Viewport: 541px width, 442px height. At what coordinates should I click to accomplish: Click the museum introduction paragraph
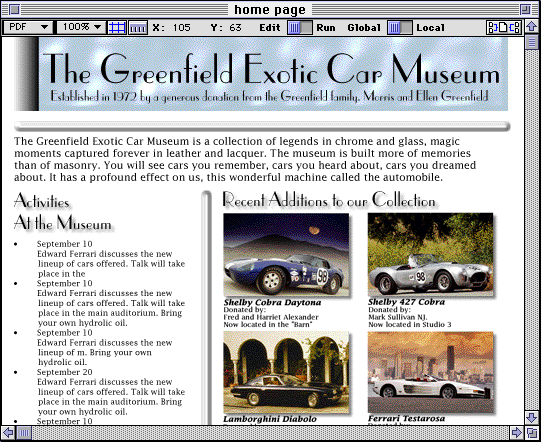245,159
